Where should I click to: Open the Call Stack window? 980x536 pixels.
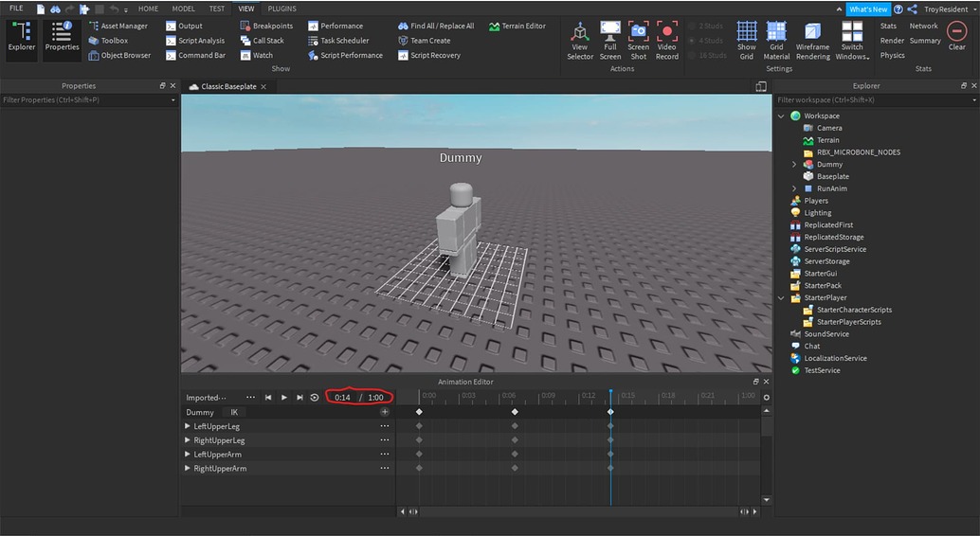coord(262,41)
